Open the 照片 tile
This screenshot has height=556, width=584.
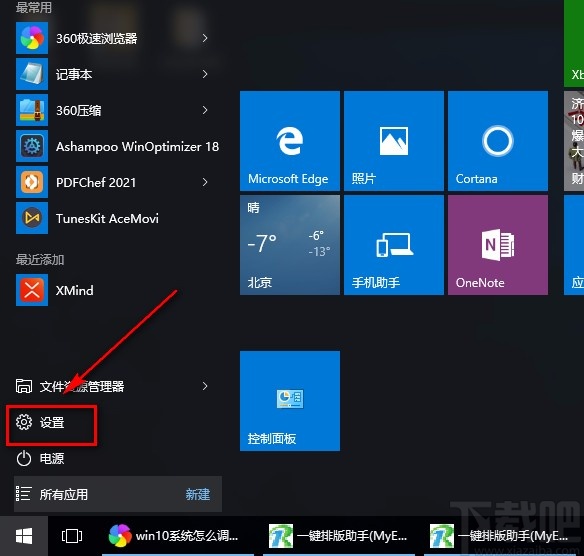[394, 141]
